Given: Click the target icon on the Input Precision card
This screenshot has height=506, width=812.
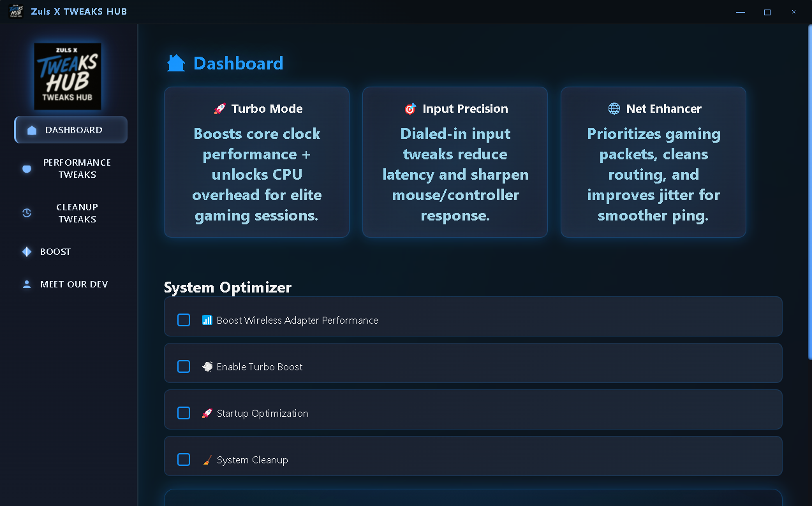Looking at the screenshot, I should point(410,109).
